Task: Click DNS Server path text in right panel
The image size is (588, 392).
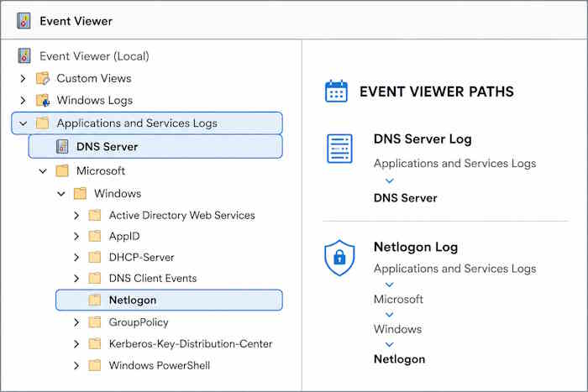Action: (406, 197)
